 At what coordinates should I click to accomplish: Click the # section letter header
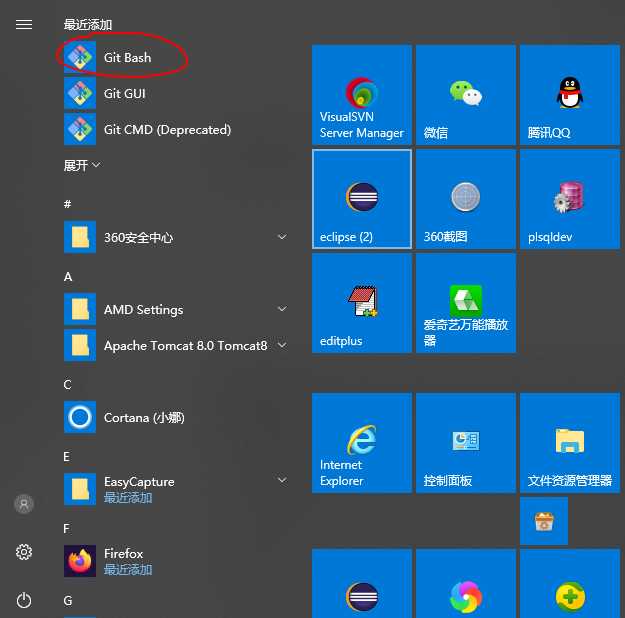(67, 204)
